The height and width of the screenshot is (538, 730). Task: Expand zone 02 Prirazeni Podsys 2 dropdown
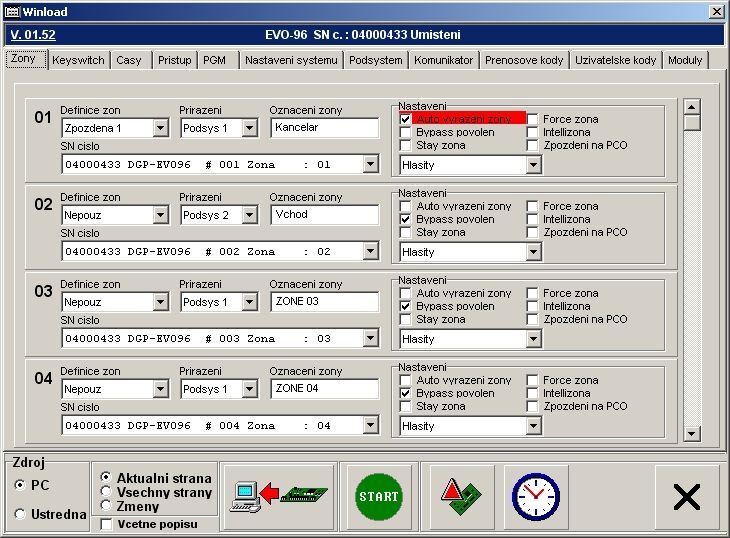[249, 215]
